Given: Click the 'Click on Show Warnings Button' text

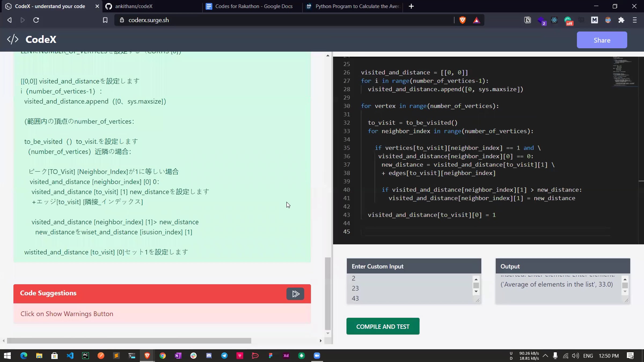Looking at the screenshot, I should click(x=67, y=314).
